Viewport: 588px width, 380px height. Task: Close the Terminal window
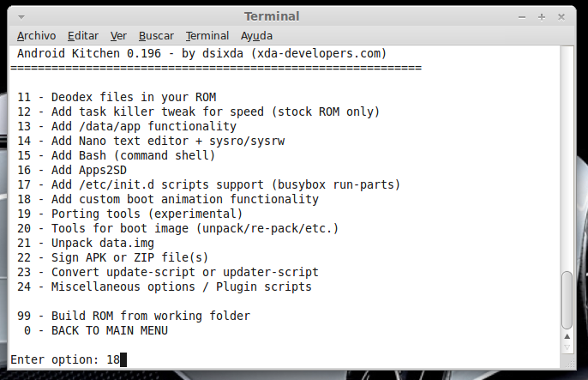(561, 16)
